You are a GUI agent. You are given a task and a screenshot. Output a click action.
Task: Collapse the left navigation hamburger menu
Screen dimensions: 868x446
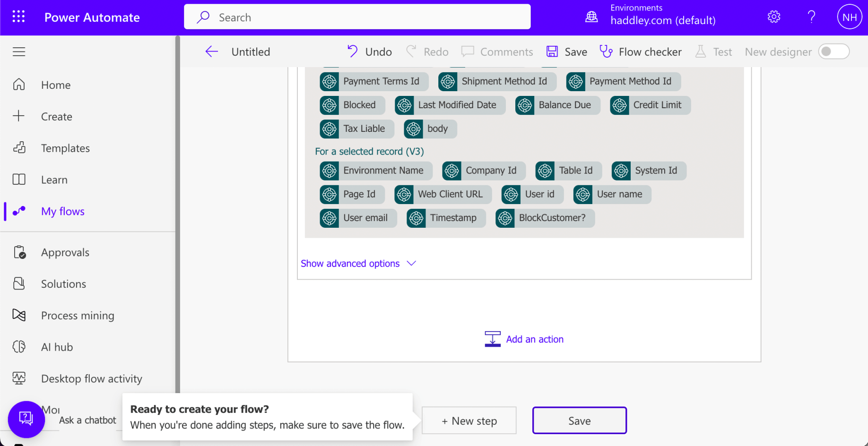click(19, 51)
